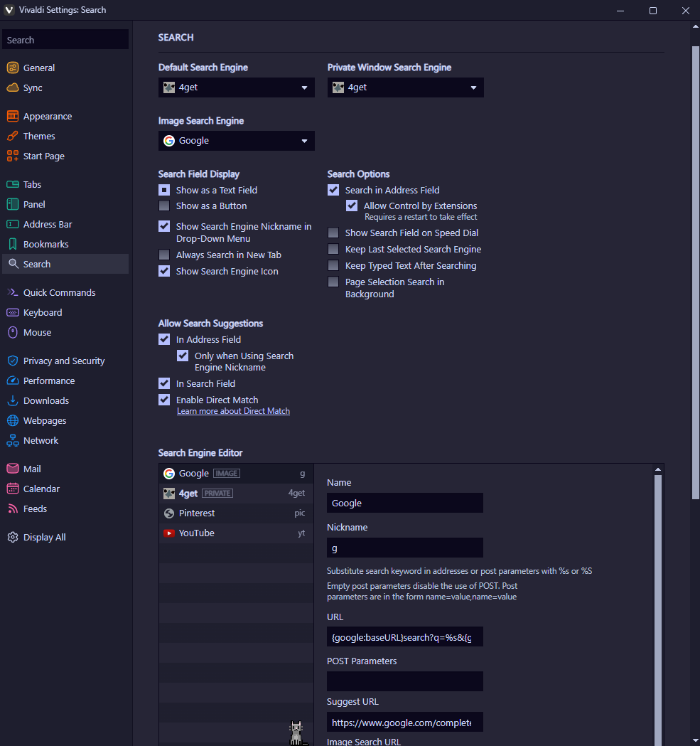Image resolution: width=700 pixels, height=746 pixels.
Task: Click the Sync cloud icon
Action: pyautogui.click(x=12, y=87)
